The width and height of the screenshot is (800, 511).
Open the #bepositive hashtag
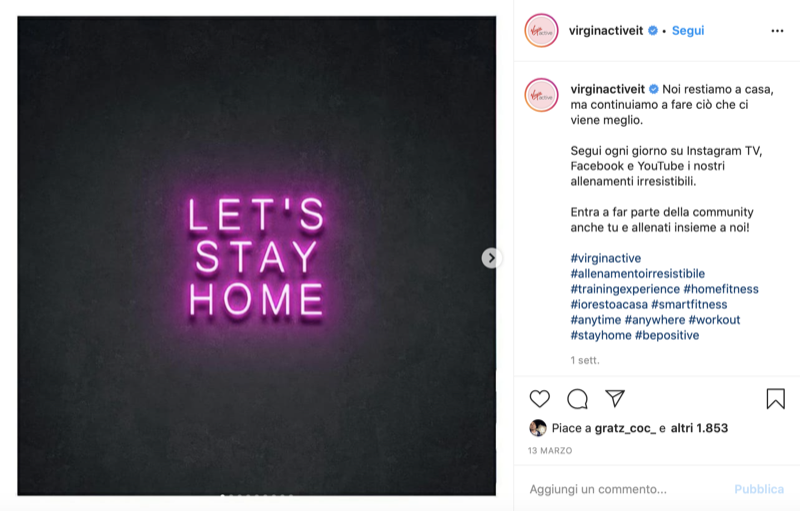click(x=667, y=335)
